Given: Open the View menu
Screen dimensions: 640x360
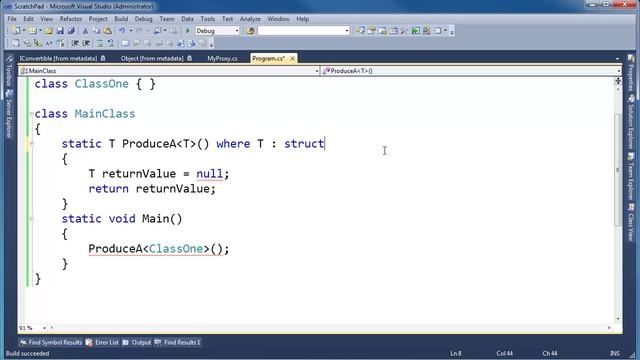Looking at the screenshot, I should 47,19.
